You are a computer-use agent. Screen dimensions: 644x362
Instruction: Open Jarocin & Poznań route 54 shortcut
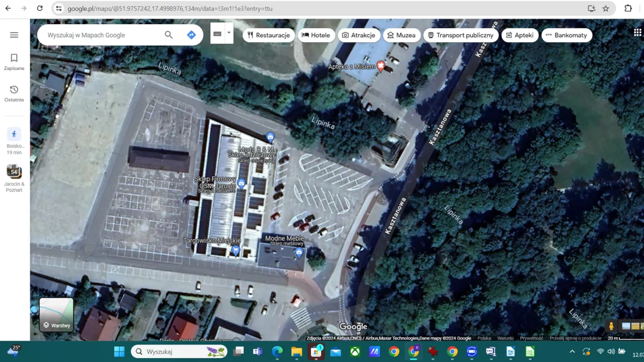click(x=14, y=179)
